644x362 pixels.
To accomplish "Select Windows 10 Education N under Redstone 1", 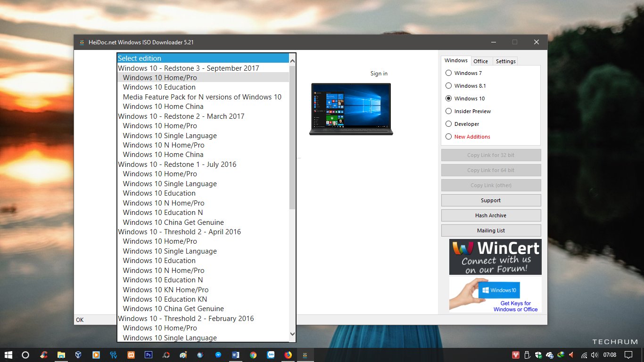I will (x=203, y=213).
